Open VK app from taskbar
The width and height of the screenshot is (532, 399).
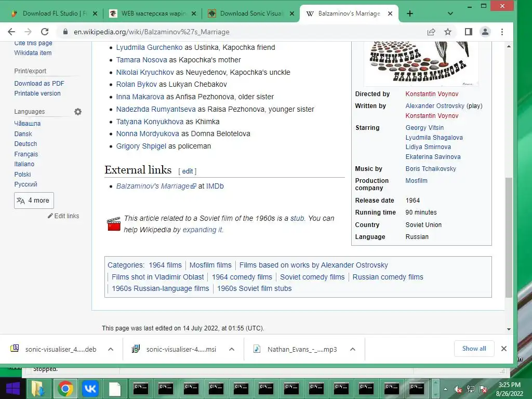[x=90, y=389]
